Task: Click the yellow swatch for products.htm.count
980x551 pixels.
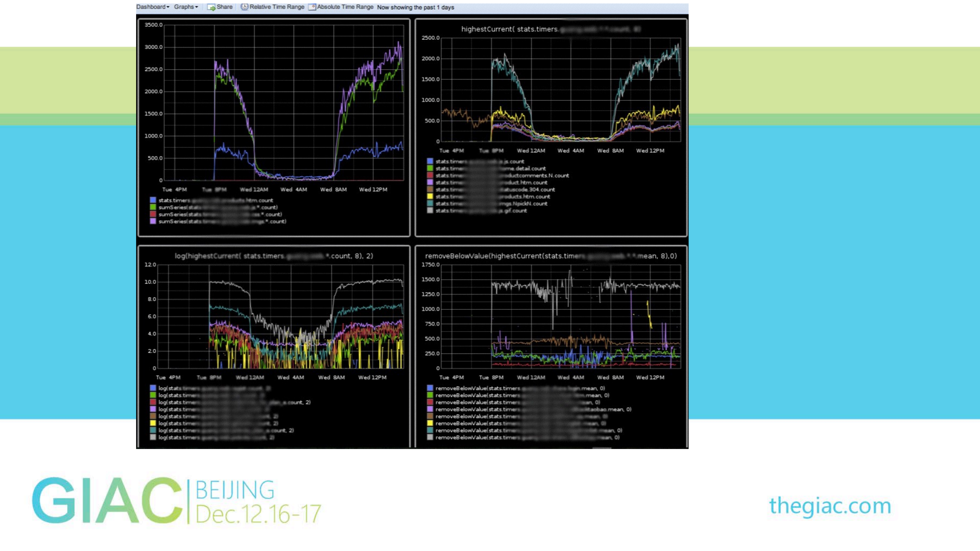Action: pyautogui.click(x=430, y=197)
